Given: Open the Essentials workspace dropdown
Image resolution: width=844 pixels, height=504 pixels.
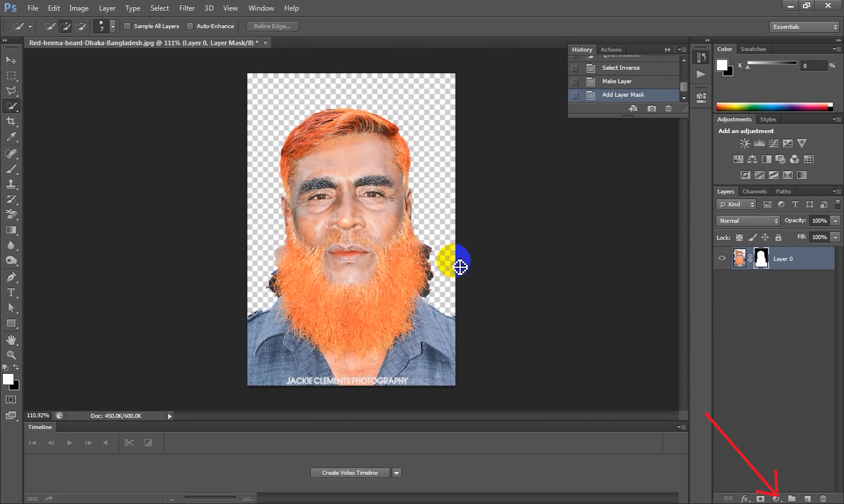Looking at the screenshot, I should click(x=805, y=27).
